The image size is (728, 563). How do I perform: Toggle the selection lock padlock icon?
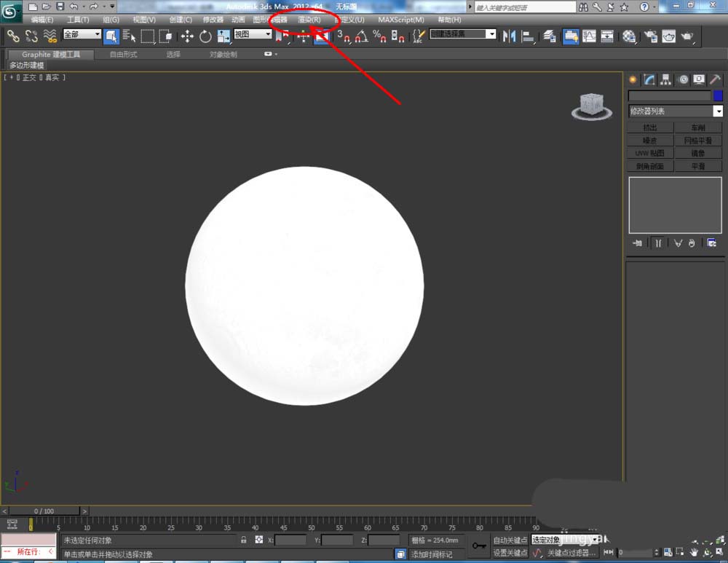(x=244, y=540)
